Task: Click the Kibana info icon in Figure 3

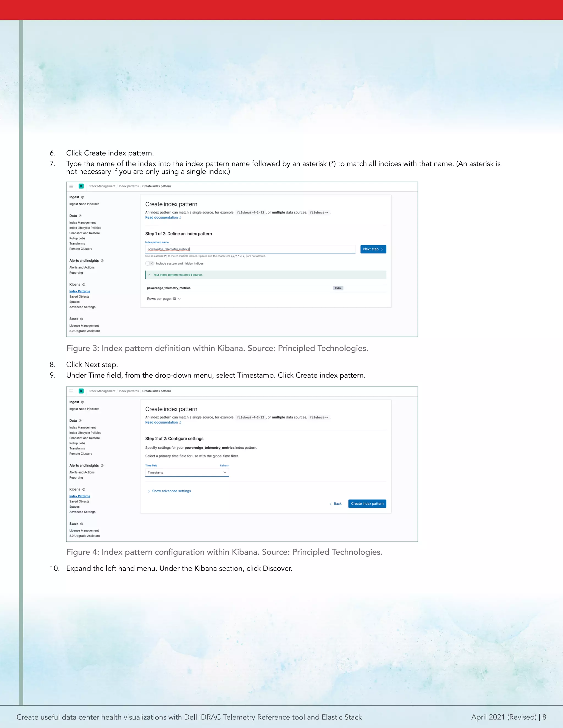Action: (x=84, y=285)
